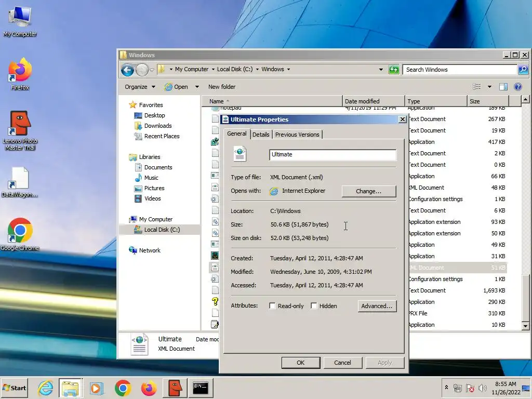Open Firefox desktop shortcut
The width and height of the screenshot is (532, 399).
(x=20, y=74)
